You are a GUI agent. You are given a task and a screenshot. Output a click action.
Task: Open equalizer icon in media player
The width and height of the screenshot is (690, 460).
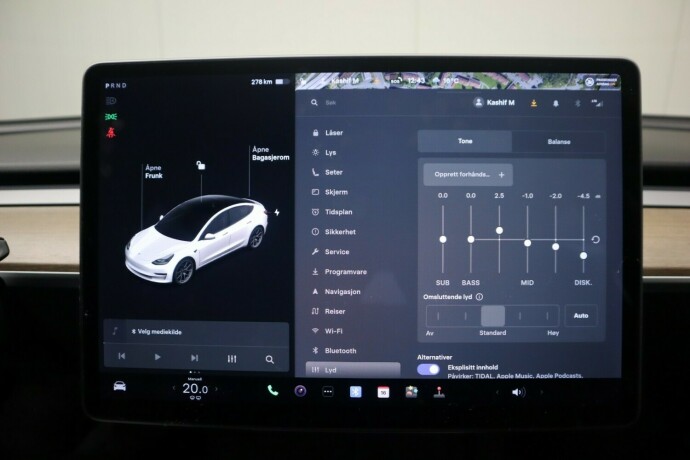[232, 359]
